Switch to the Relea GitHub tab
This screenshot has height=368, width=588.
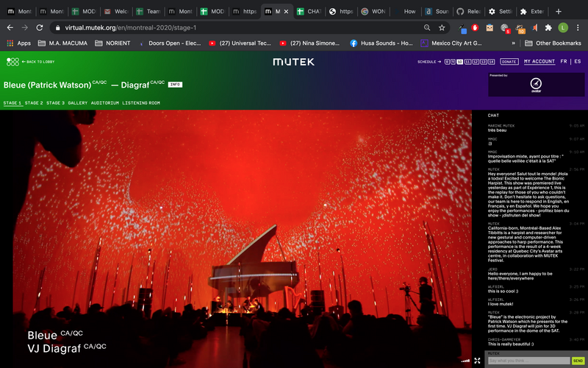click(470, 11)
